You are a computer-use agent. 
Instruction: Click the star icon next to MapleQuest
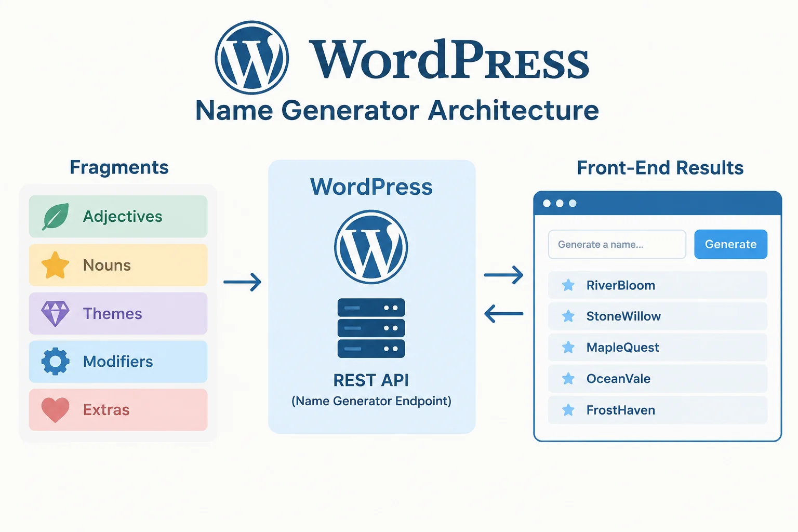[568, 347]
